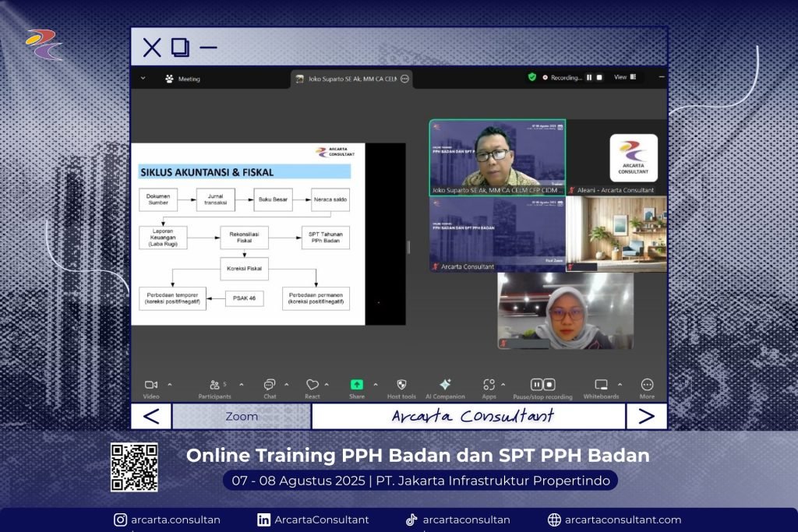798x532 pixels.
Task: Click the React heart icon
Action: pyautogui.click(x=312, y=385)
